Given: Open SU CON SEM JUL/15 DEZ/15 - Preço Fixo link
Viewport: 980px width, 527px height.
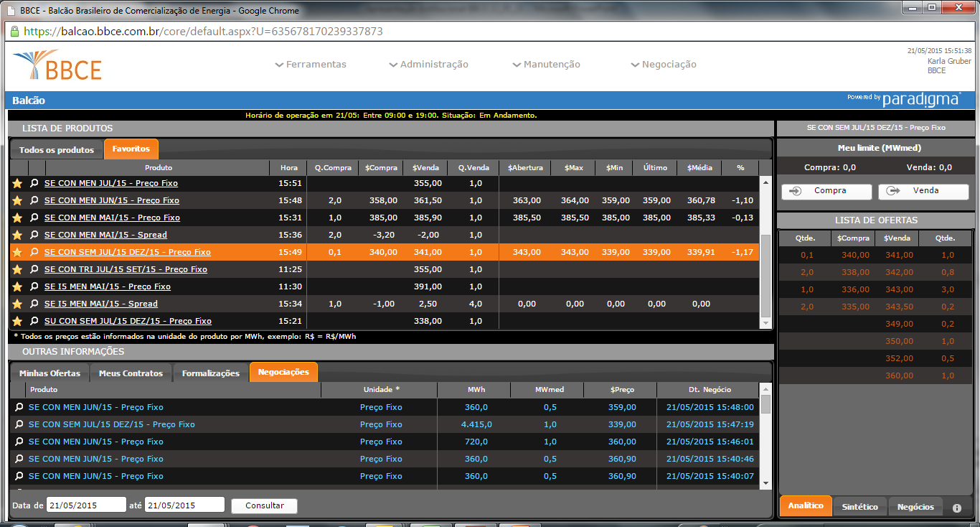Looking at the screenshot, I should coord(128,321).
